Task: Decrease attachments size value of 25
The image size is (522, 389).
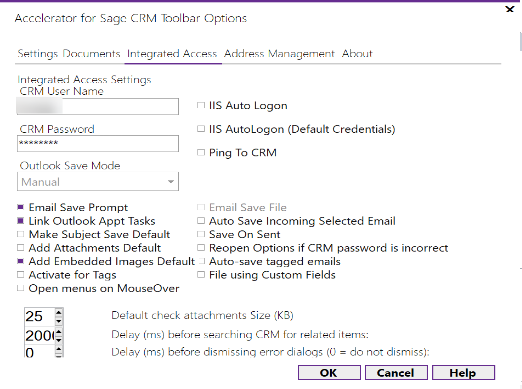Action: coord(59,321)
